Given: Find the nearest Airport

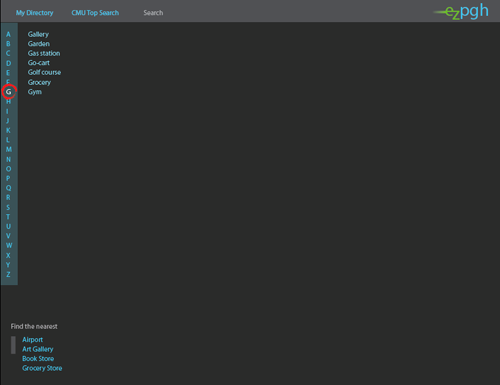Looking at the screenshot, I should click(x=33, y=340).
